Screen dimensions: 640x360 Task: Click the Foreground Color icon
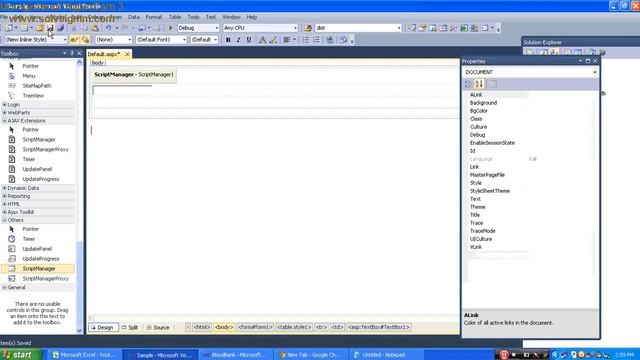click(x=262, y=40)
